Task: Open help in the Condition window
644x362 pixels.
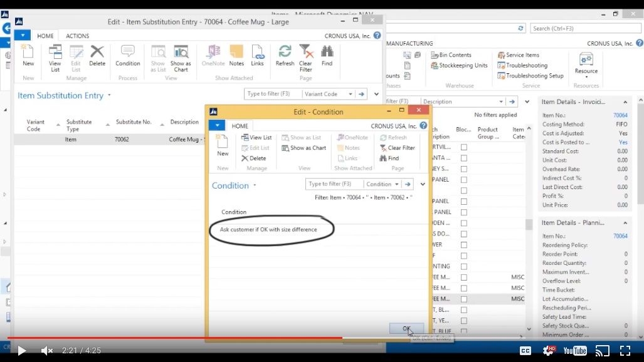Action: 423,126
